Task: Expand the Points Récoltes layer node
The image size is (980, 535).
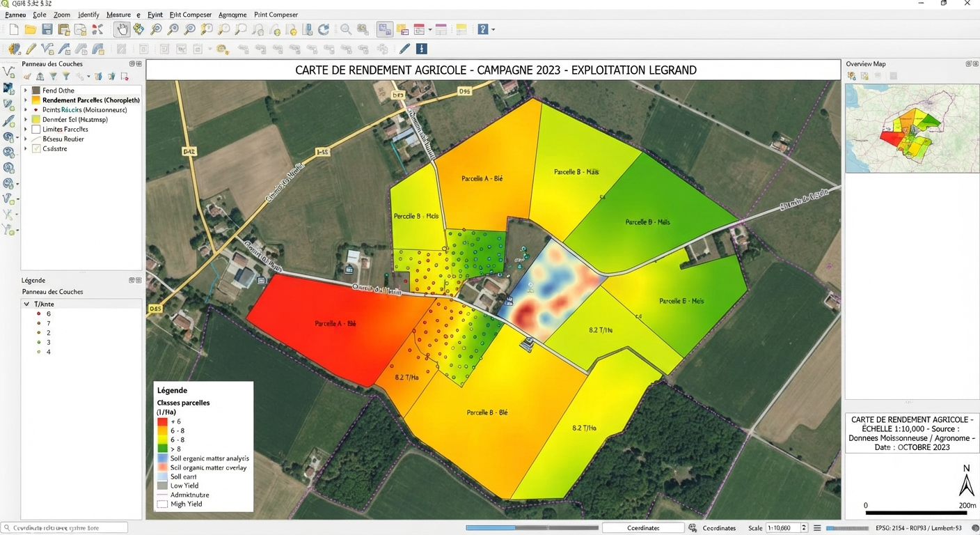Action: point(26,110)
